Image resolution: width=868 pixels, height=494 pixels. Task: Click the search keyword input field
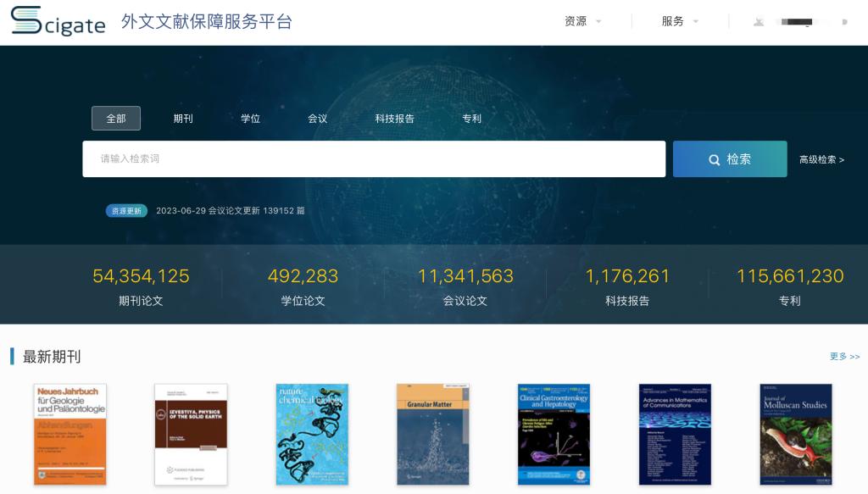coord(373,159)
